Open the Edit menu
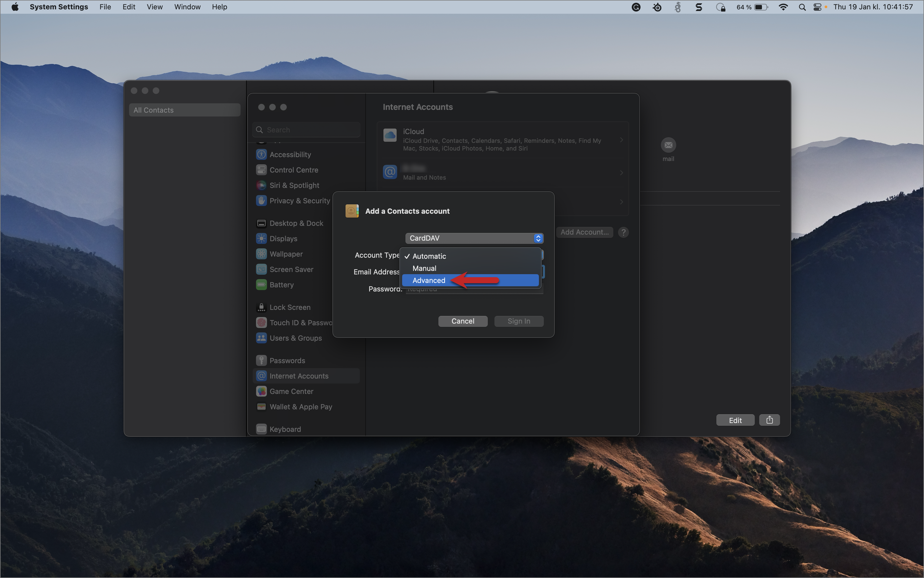Screen dimensions: 924x578 tap(129, 7)
